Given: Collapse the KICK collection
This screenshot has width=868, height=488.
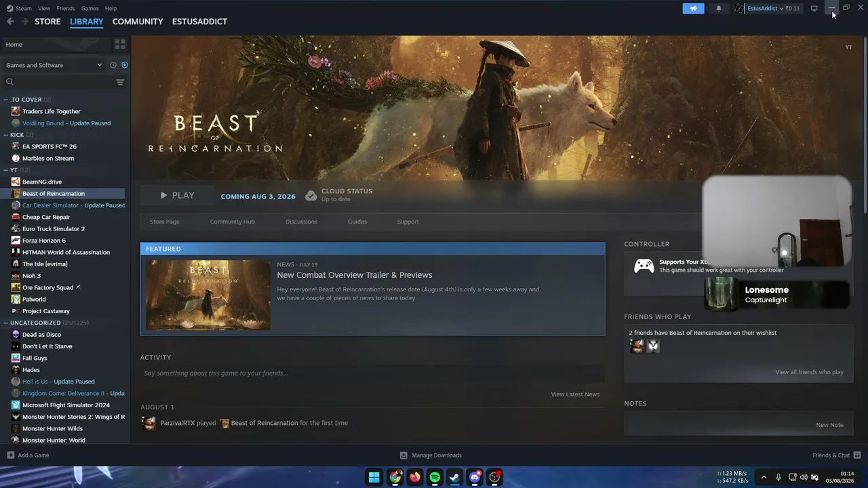Looking at the screenshot, I should (x=6, y=135).
